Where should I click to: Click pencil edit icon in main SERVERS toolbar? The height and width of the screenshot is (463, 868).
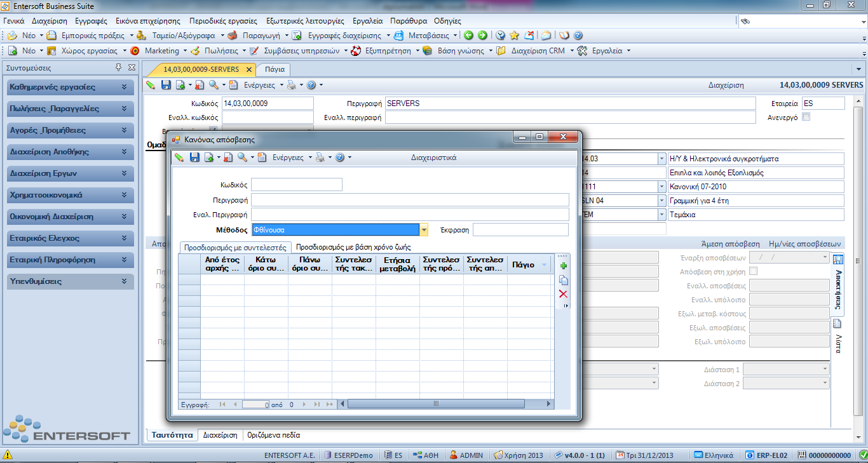151,84
